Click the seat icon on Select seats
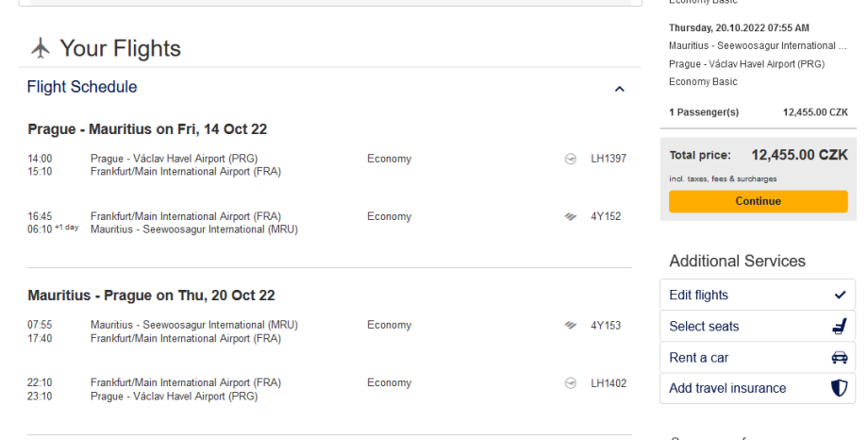The height and width of the screenshot is (440, 868). pos(840,327)
